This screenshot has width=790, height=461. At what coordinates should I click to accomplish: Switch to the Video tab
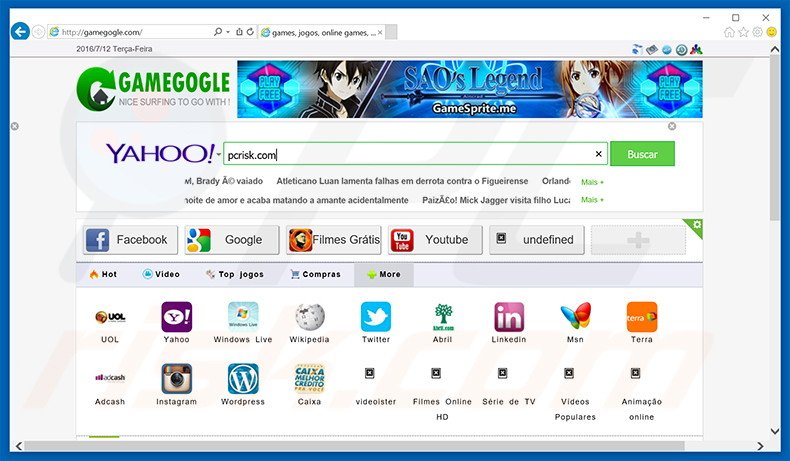point(161,274)
